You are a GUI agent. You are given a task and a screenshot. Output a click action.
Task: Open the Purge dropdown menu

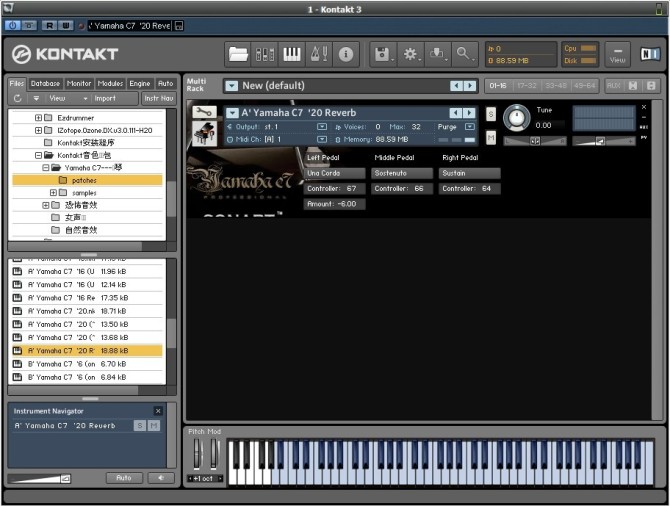click(x=469, y=127)
